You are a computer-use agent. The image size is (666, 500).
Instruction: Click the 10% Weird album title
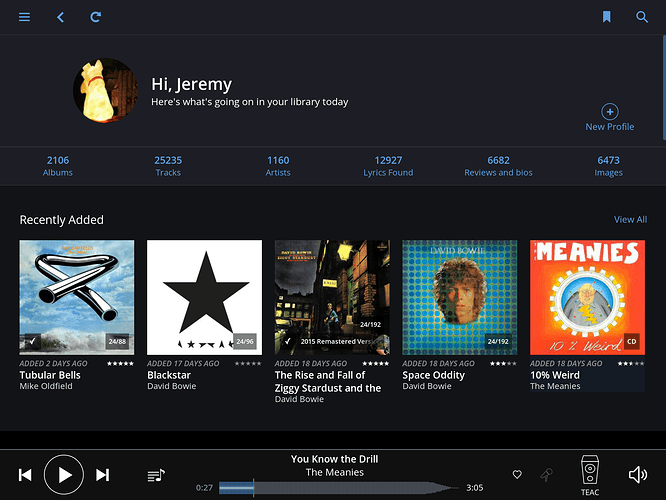pos(555,375)
